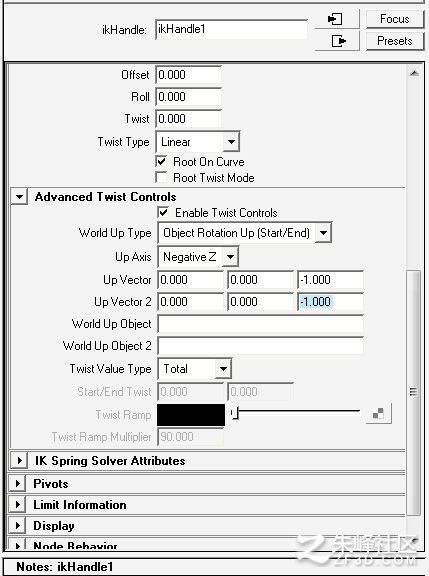This screenshot has height=576, width=429.
Task: Collapse Advanced Twist Controls section arrow
Action: click(x=19, y=197)
